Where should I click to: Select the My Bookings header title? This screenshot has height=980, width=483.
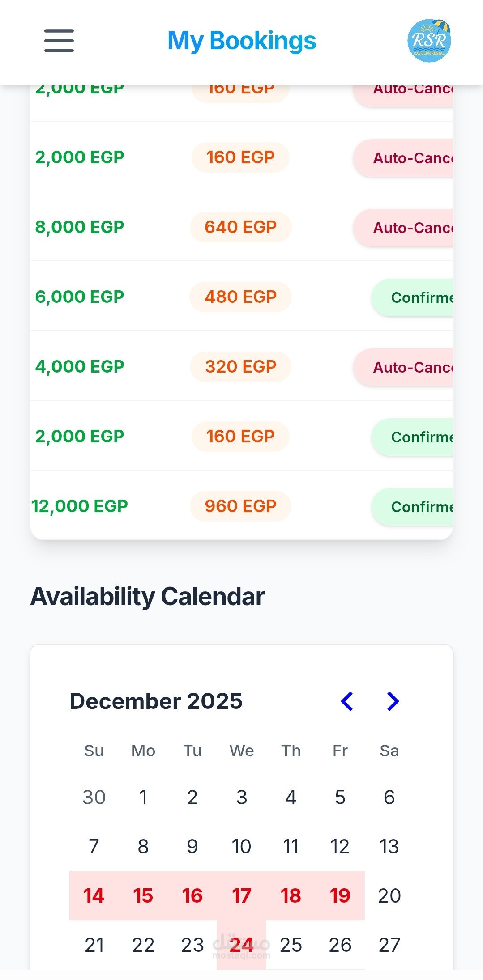[242, 41]
